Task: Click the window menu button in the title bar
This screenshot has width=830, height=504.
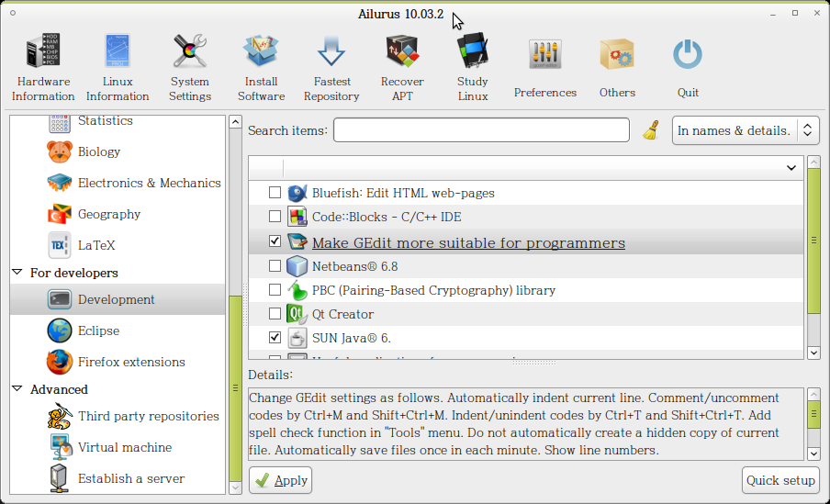Action: coord(13,13)
